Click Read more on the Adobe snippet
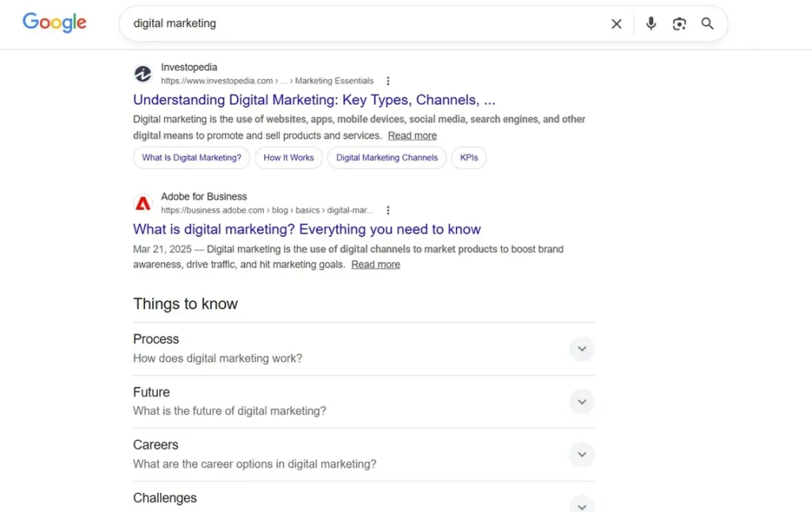Viewport: 812px width, 512px height. [375, 264]
